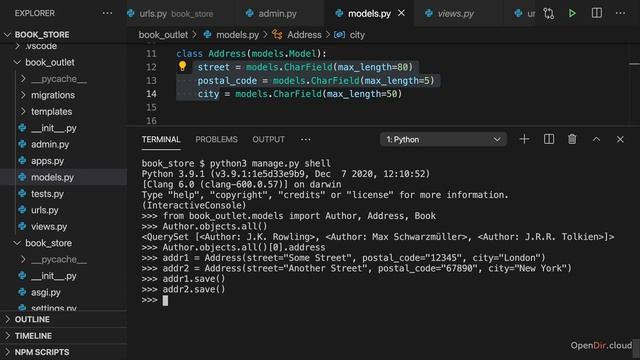This screenshot has width=640, height=360.
Task: Maximize the terminal panel with the up chevron
Action: (x=596, y=139)
